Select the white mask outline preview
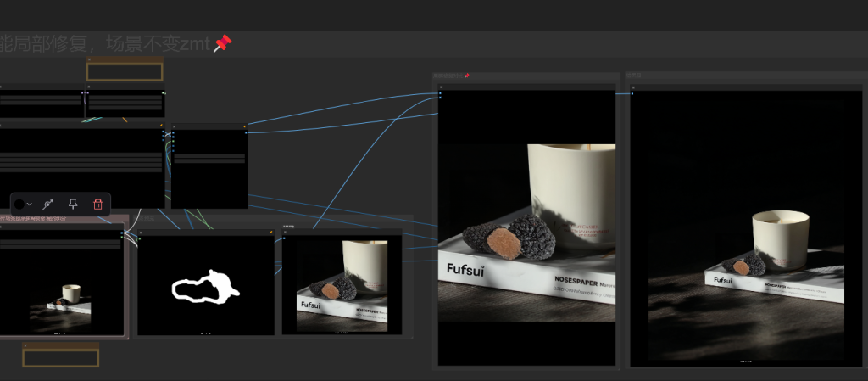 pyautogui.click(x=206, y=286)
